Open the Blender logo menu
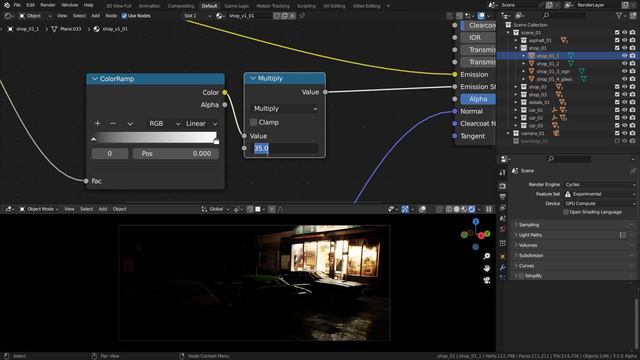The height and width of the screenshot is (360, 640). click(x=7, y=5)
